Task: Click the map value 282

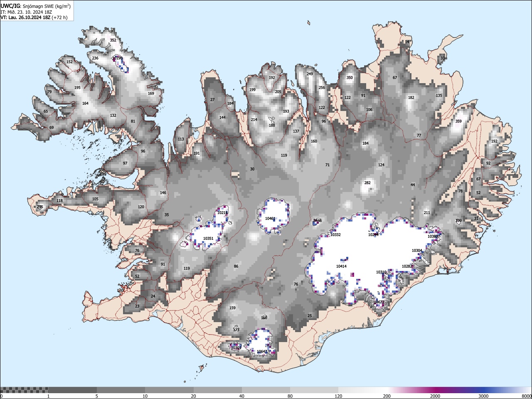Action: [367, 183]
